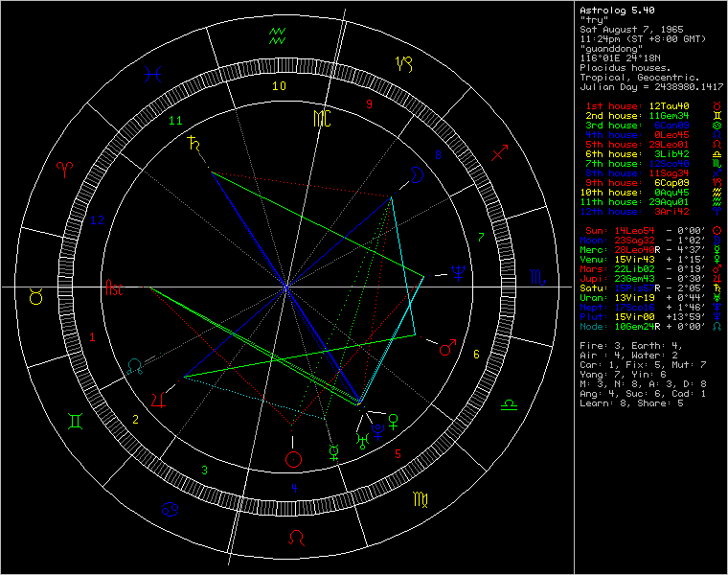Image resolution: width=728 pixels, height=575 pixels.
Task: Click the Asc ascendant label
Action: pyautogui.click(x=114, y=287)
